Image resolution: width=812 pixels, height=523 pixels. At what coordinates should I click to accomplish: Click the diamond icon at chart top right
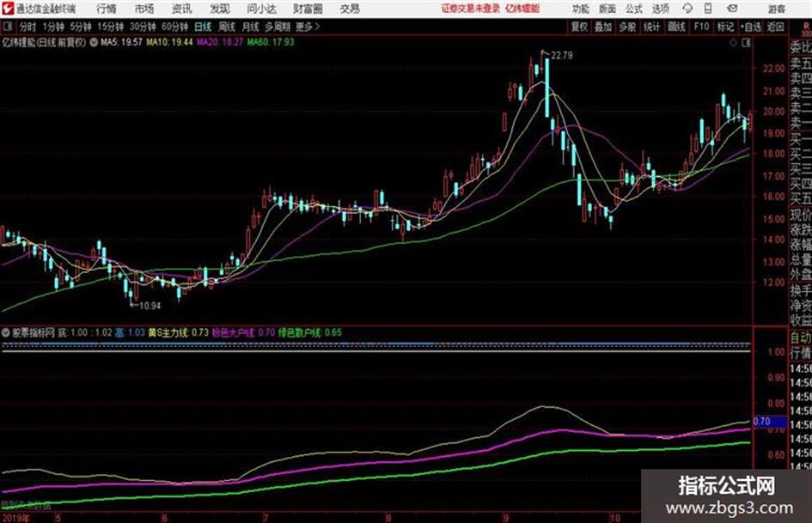(x=733, y=43)
